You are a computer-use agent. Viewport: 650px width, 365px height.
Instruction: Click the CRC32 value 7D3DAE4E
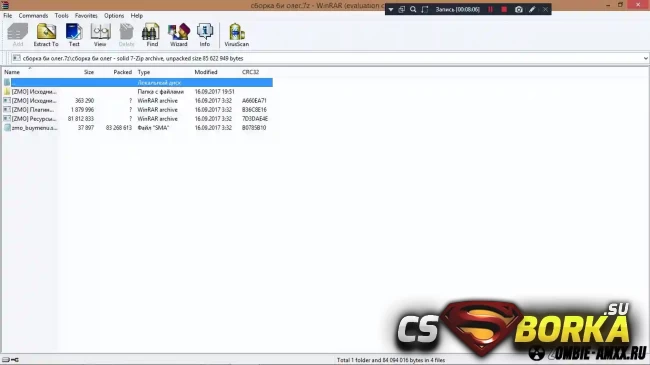[x=255, y=119]
